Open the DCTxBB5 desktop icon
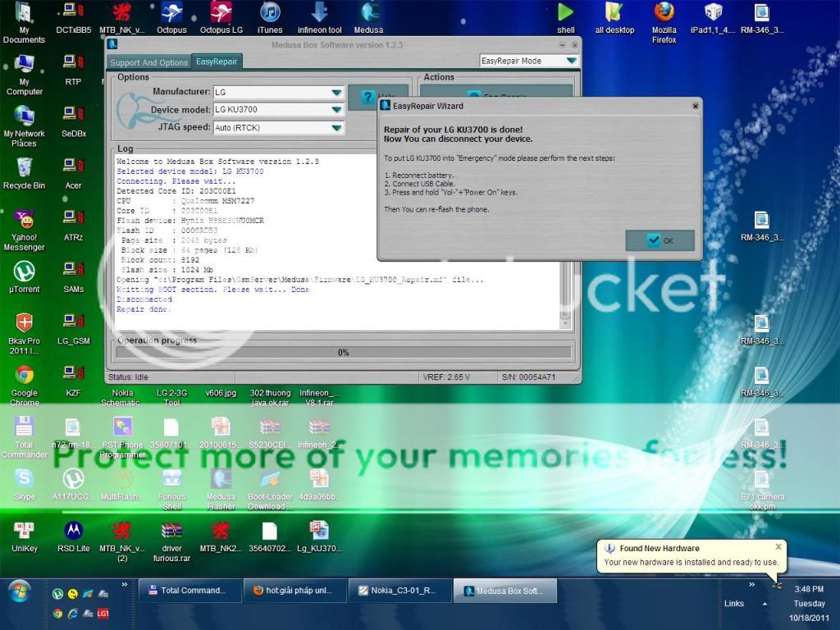 [73, 18]
